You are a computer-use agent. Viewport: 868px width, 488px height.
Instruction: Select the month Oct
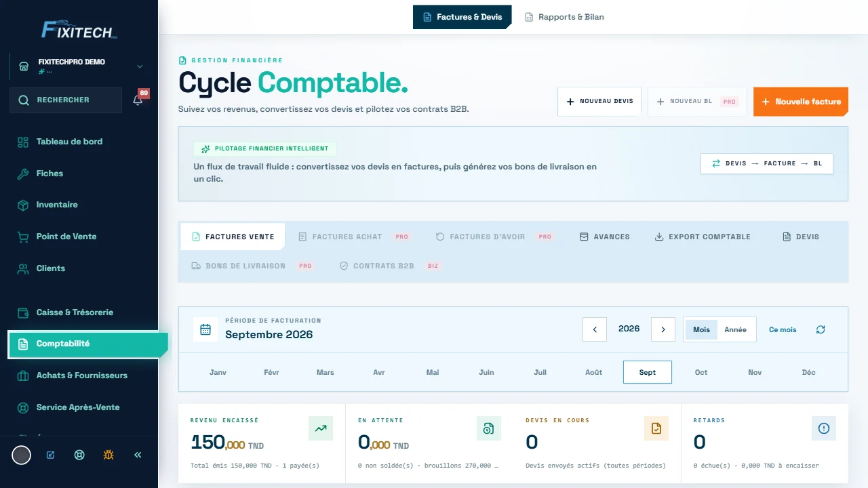click(x=701, y=372)
